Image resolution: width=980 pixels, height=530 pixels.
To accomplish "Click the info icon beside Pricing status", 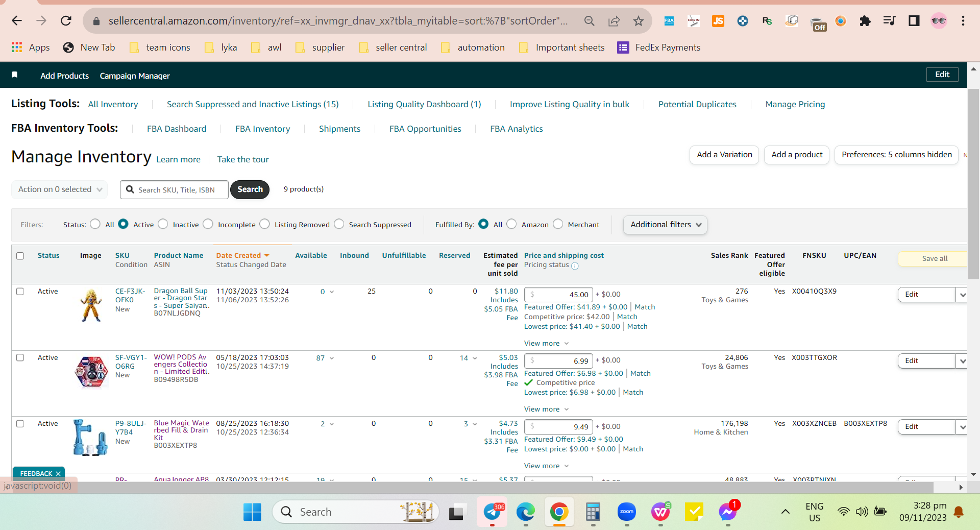I will (575, 266).
